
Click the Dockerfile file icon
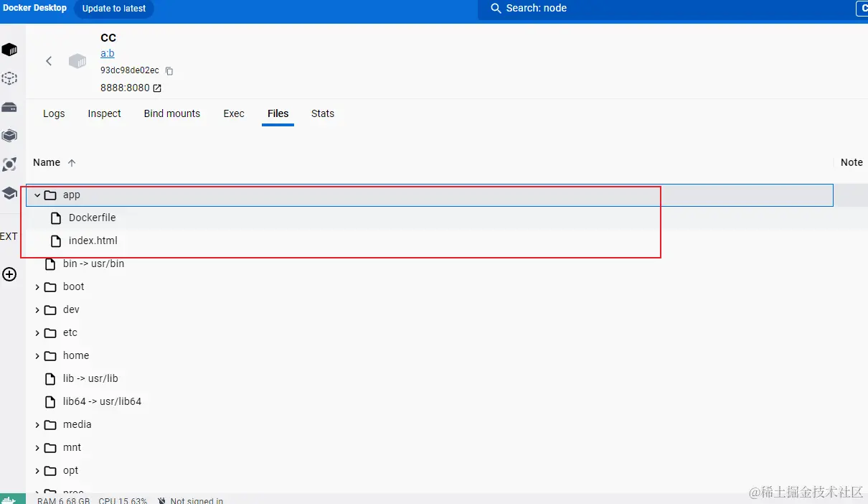click(x=56, y=218)
